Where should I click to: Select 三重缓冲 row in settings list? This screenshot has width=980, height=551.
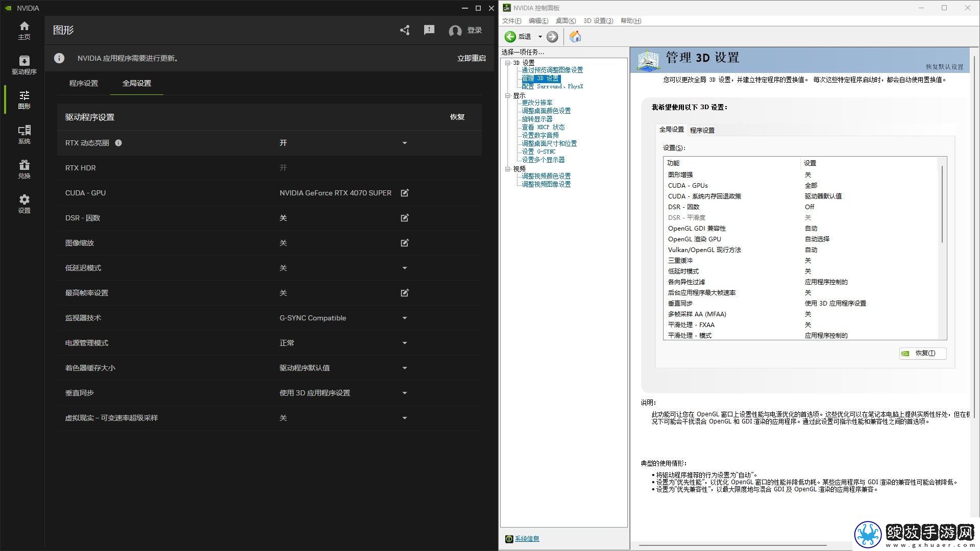click(x=801, y=261)
